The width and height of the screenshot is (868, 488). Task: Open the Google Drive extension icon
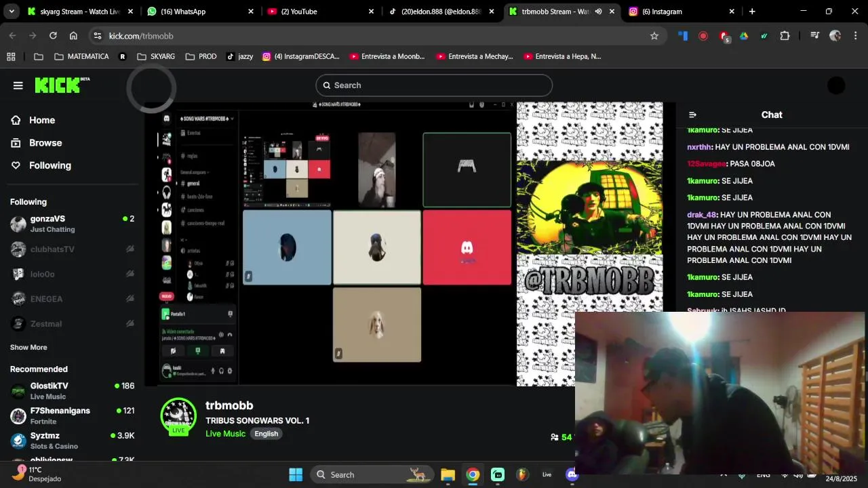pyautogui.click(x=744, y=36)
